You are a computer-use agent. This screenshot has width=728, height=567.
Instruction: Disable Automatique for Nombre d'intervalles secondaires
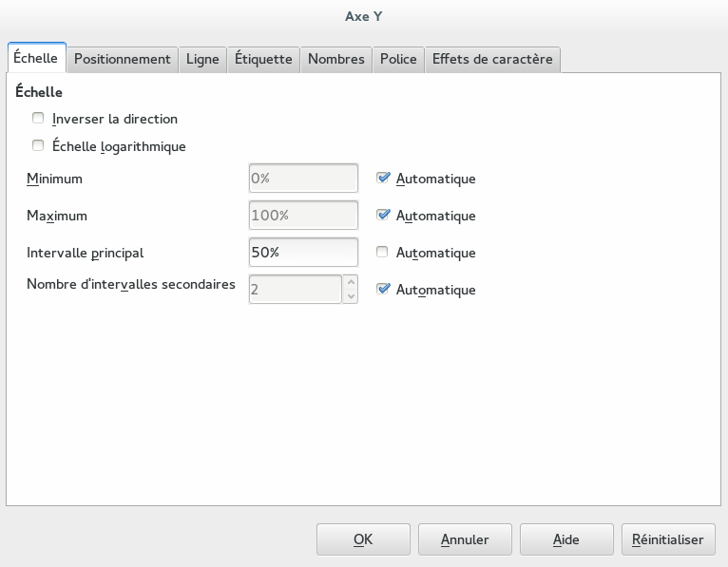tap(383, 290)
